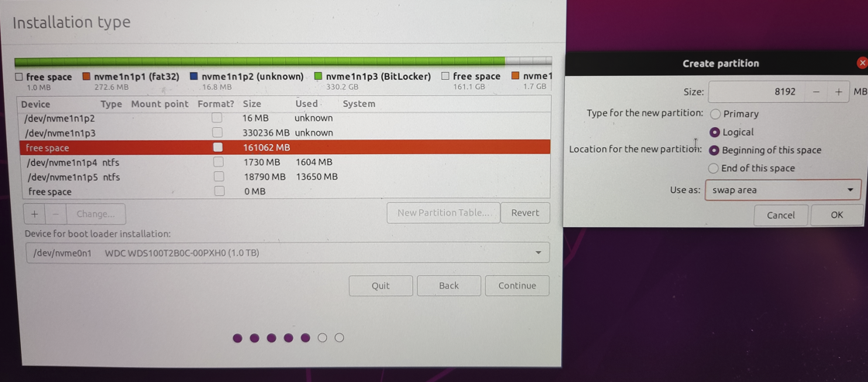Click the Type column header

coord(112,104)
